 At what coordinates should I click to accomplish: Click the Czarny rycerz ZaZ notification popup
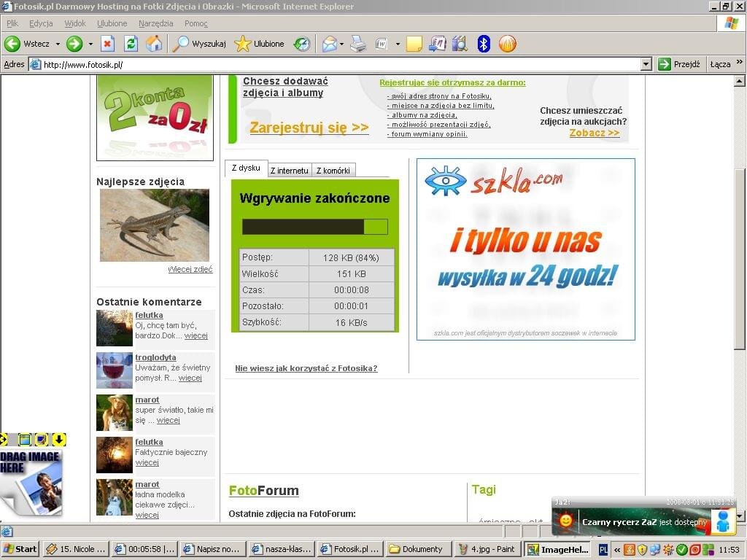point(644,516)
